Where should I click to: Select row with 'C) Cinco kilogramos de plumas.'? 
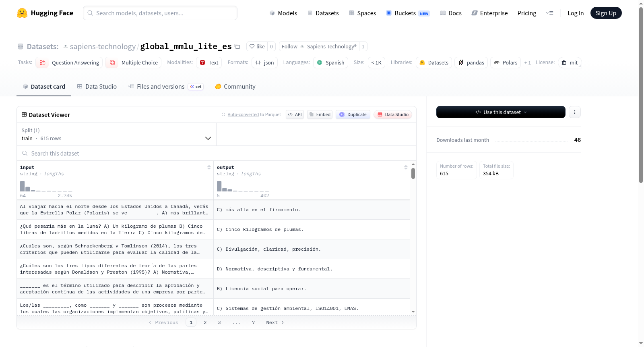point(213,229)
